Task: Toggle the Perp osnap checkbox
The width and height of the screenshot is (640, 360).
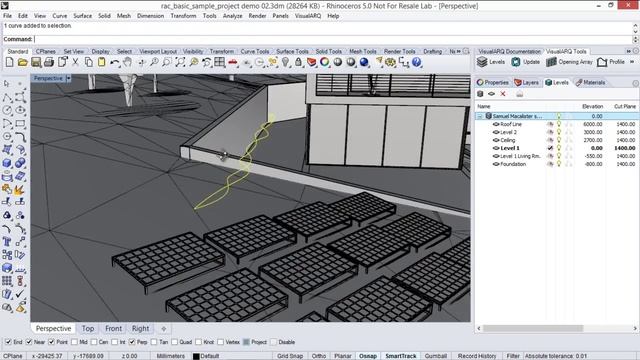Action: click(132, 342)
